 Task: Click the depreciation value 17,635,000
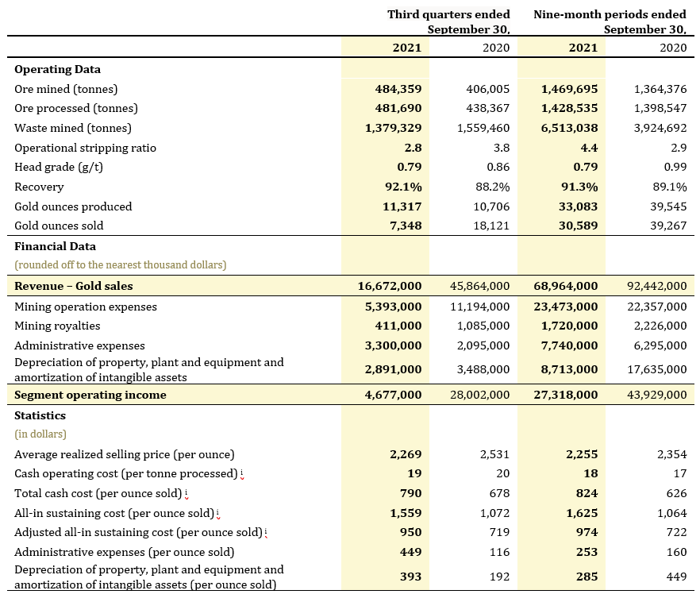656,369
